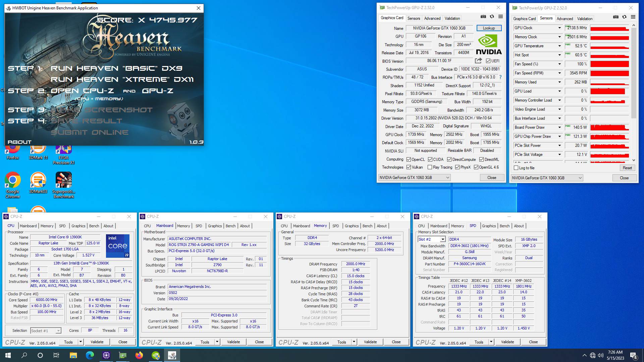Toggle PhysX checkbox
Image resolution: width=644 pixels, height=362 pixels.
coord(457,167)
